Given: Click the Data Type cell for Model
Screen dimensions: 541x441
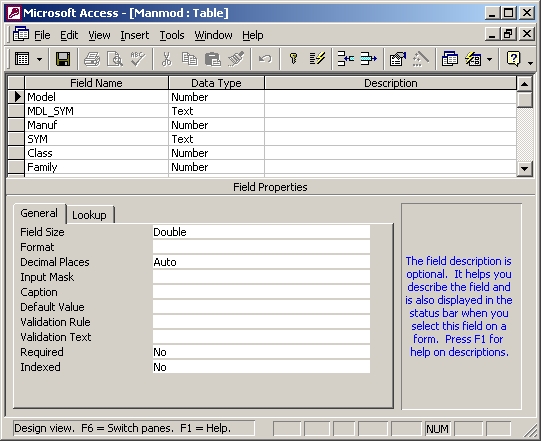Looking at the screenshot, I should (216, 97).
